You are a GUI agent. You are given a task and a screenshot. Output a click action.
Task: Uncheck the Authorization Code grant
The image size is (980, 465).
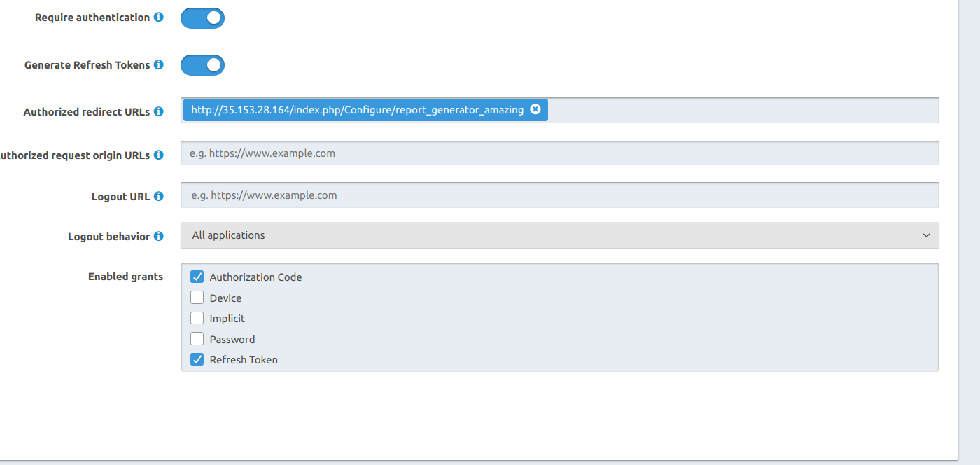197,277
